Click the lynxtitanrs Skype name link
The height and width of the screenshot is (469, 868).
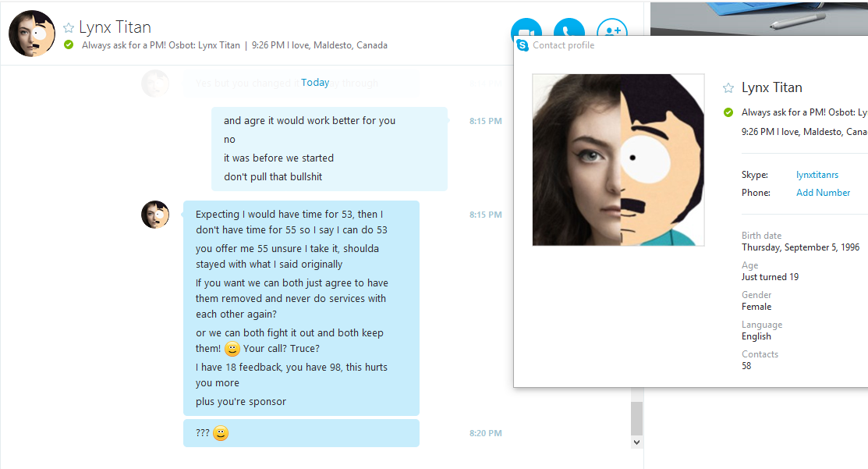[x=817, y=175]
